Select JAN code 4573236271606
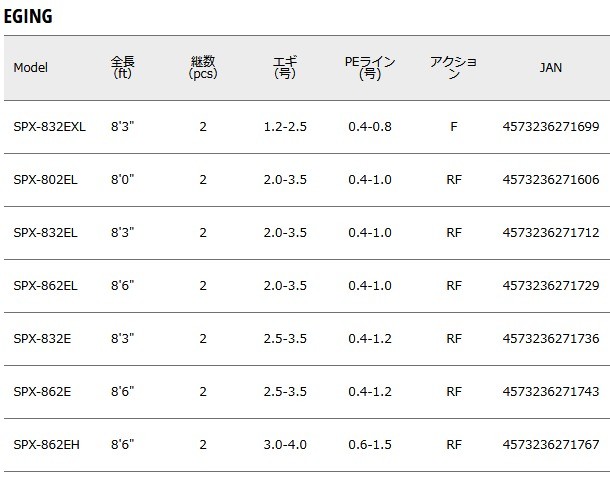 click(551, 180)
